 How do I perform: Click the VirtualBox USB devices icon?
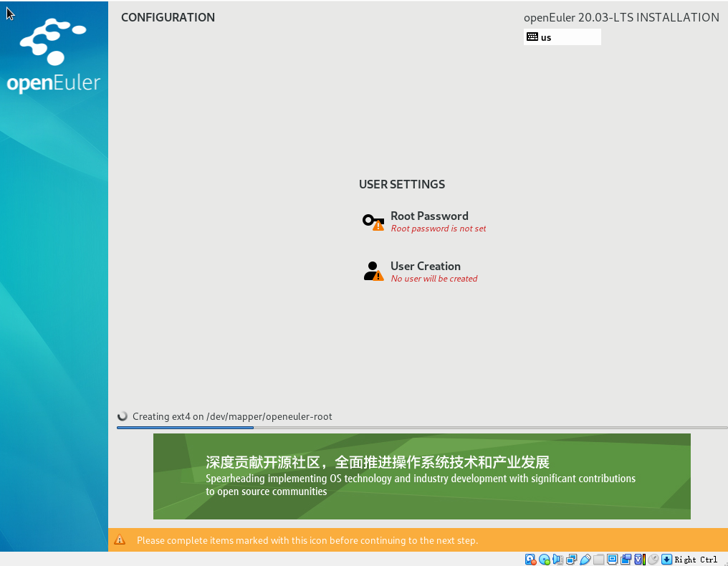(585, 560)
